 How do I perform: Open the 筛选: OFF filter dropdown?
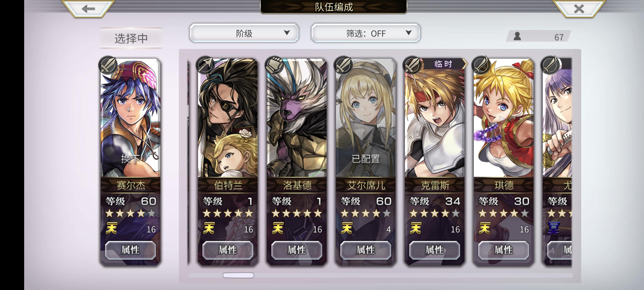pos(366,33)
